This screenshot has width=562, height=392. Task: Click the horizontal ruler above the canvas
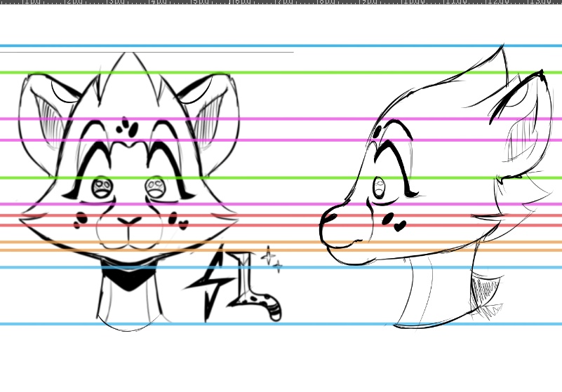pyautogui.click(x=281, y=2)
